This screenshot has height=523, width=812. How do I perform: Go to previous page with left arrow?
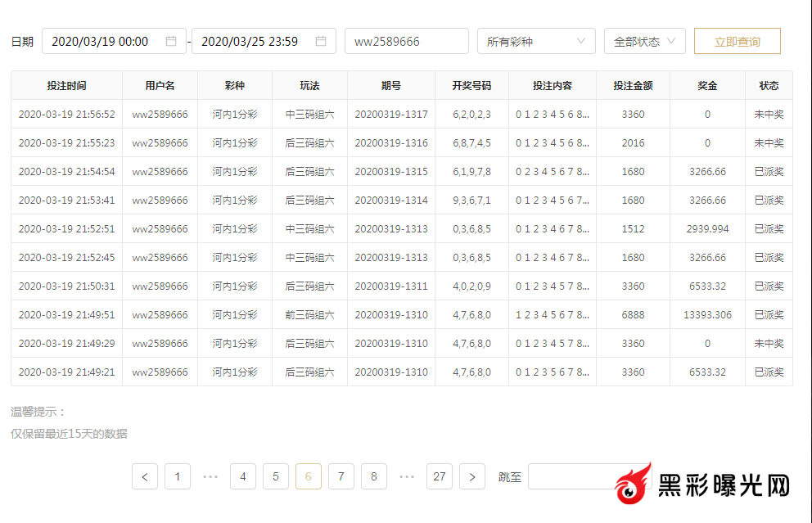(145, 476)
